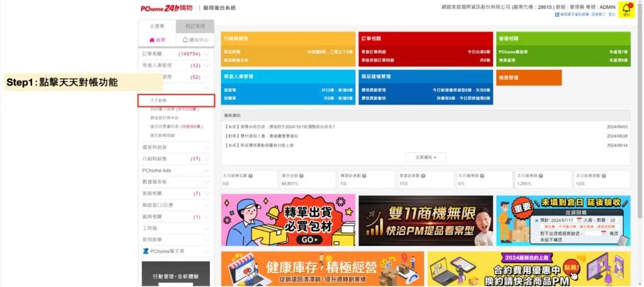Switch to the 自訂常用 tab
The width and height of the screenshot is (644, 287).
click(195, 26)
